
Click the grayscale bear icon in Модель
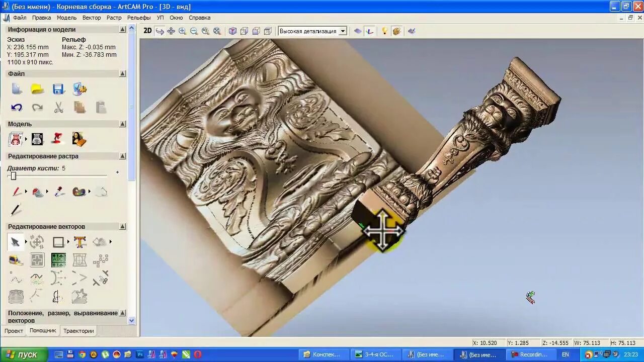tap(37, 139)
